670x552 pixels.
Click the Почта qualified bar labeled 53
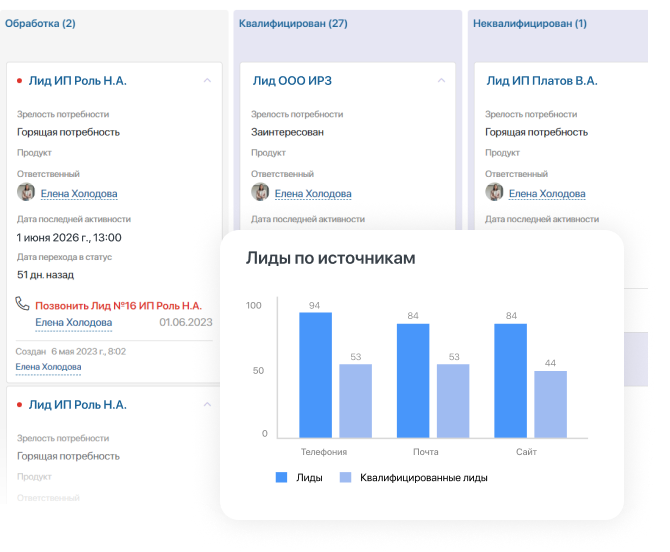pyautogui.click(x=453, y=401)
